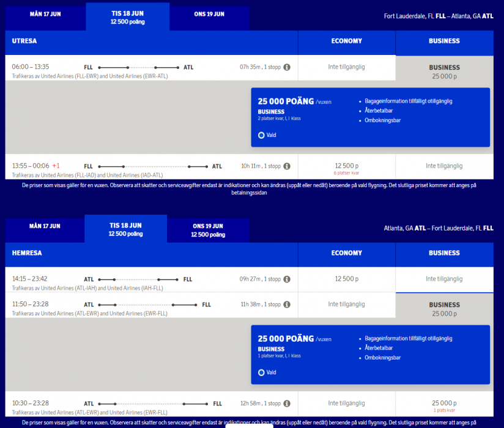The height and width of the screenshot is (428, 504).
Task: Choose 25 000 p Business on 10:30 return
Action: pyautogui.click(x=444, y=404)
